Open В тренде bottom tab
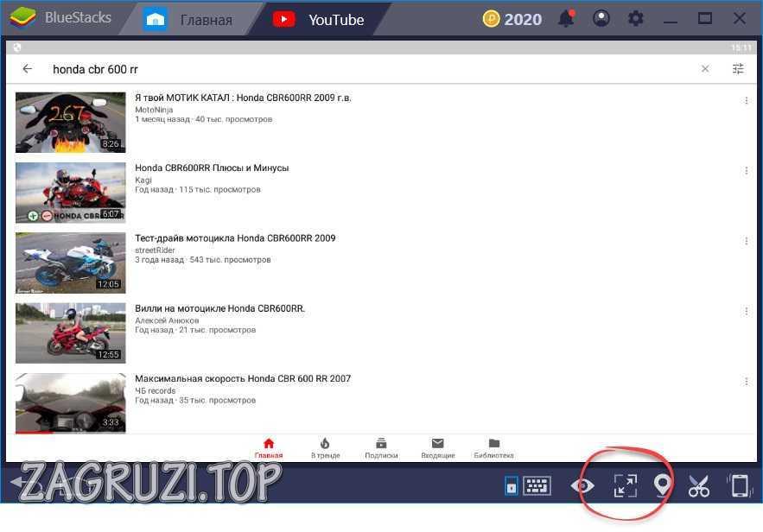The image size is (763, 532). pos(325,448)
